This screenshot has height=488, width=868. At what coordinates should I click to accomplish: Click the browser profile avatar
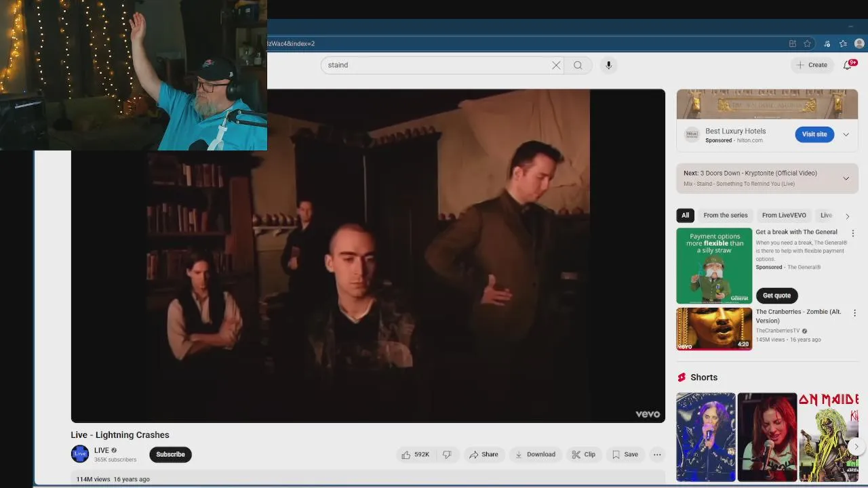(859, 43)
